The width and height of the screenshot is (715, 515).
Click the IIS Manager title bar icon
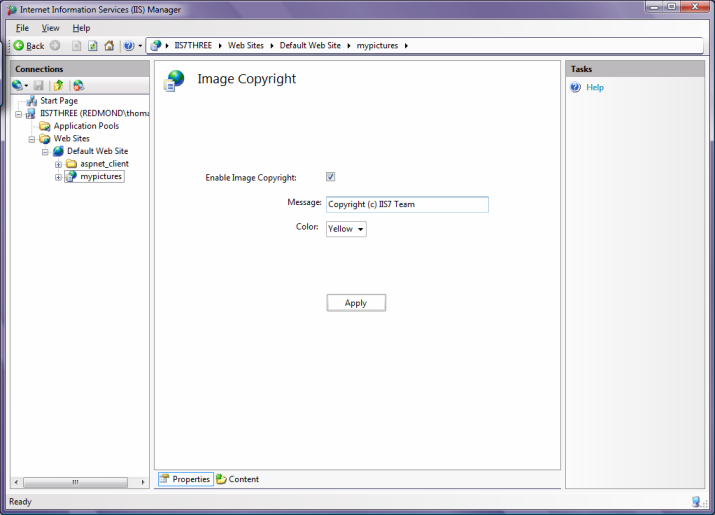(x=12, y=10)
